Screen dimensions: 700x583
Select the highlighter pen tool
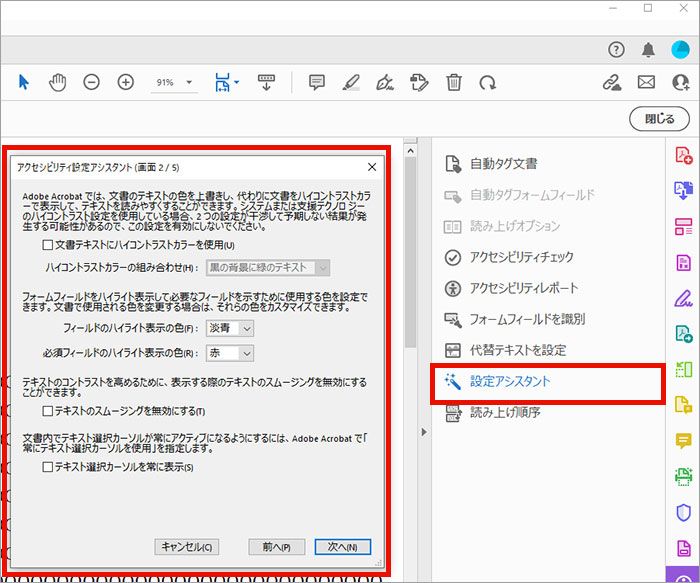click(x=351, y=83)
